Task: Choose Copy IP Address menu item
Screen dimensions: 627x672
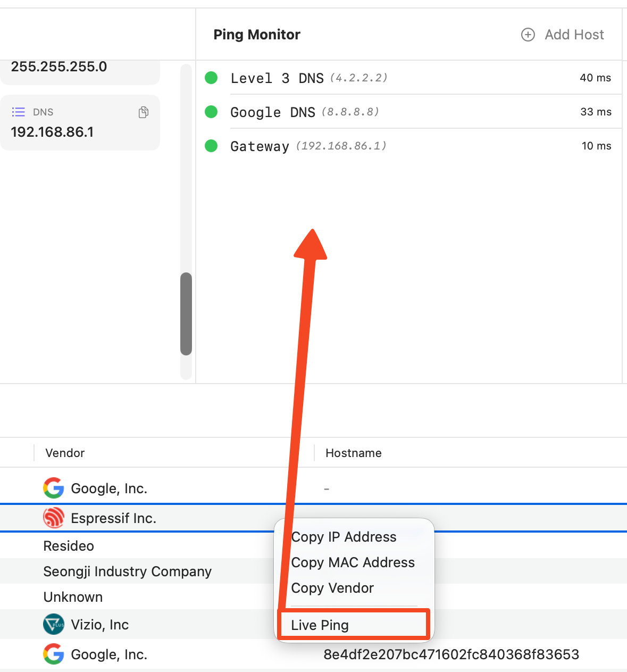Action: point(344,537)
